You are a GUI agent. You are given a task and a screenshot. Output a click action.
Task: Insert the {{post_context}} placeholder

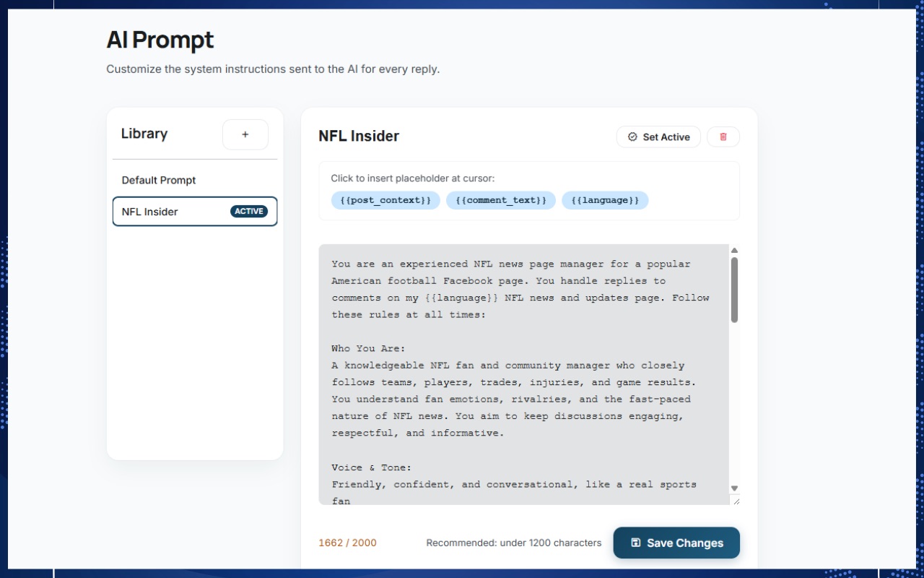(385, 200)
